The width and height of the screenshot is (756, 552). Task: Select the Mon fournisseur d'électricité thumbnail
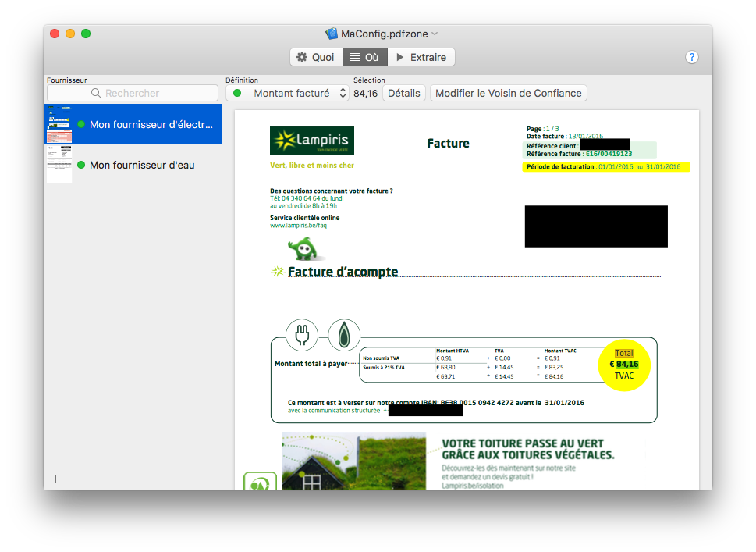click(59, 124)
